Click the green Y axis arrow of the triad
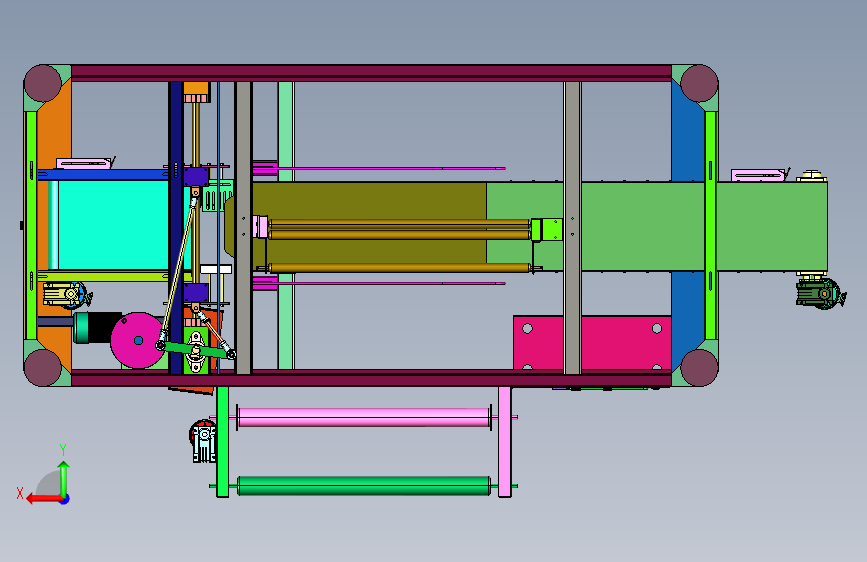This screenshot has height=562, width=867. click(64, 478)
